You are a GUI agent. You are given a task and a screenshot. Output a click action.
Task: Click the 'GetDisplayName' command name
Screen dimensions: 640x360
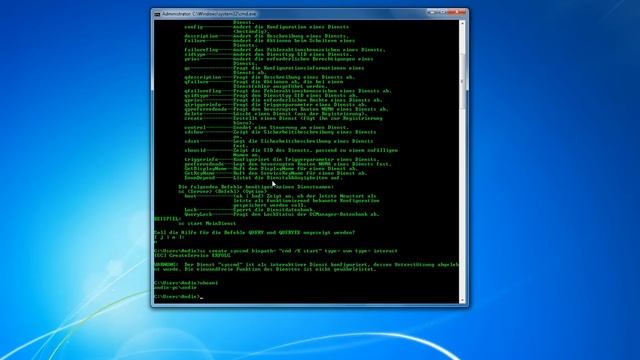pos(205,169)
